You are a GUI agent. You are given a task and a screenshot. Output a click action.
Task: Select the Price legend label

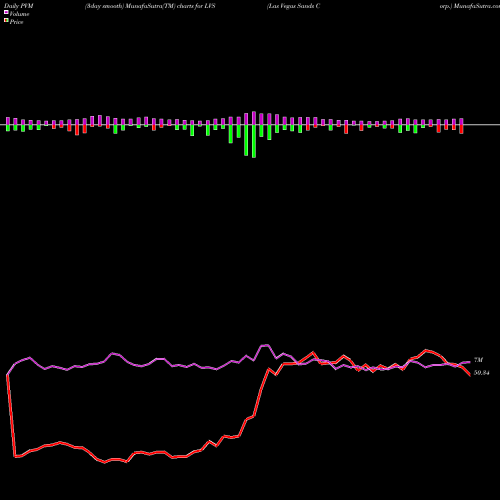tap(16, 22)
